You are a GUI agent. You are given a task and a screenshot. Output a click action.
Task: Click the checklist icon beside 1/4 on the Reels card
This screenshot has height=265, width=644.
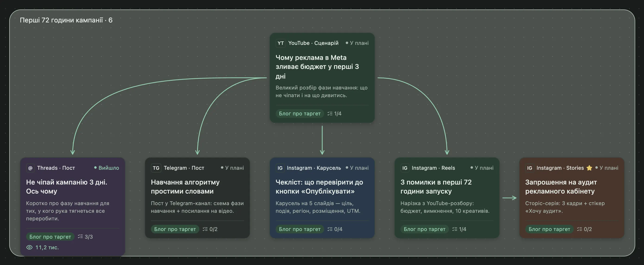[x=454, y=229]
